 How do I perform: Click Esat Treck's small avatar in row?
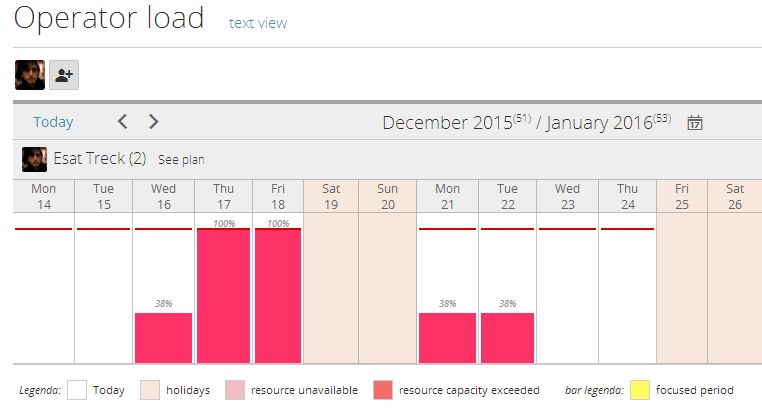pyautogui.click(x=34, y=159)
